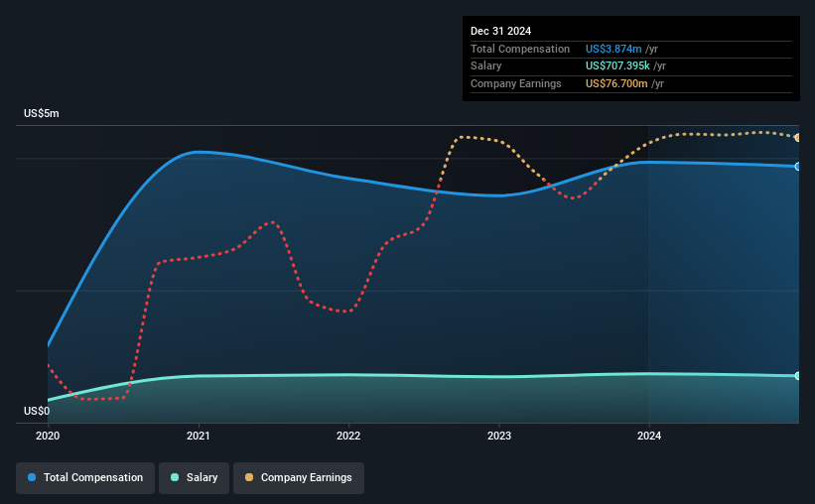This screenshot has height=504, width=815.
Task: Click the Total Compensation end-point marker on chart
Action: pos(797,167)
